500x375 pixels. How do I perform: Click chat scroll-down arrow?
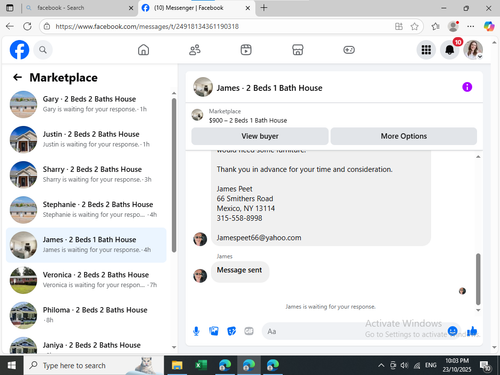click(478, 310)
